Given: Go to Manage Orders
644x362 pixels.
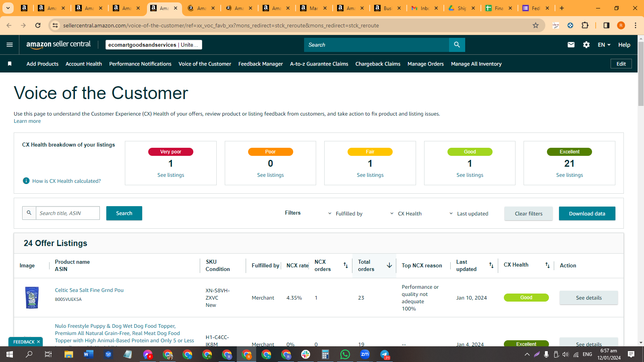Looking at the screenshot, I should pos(426,64).
